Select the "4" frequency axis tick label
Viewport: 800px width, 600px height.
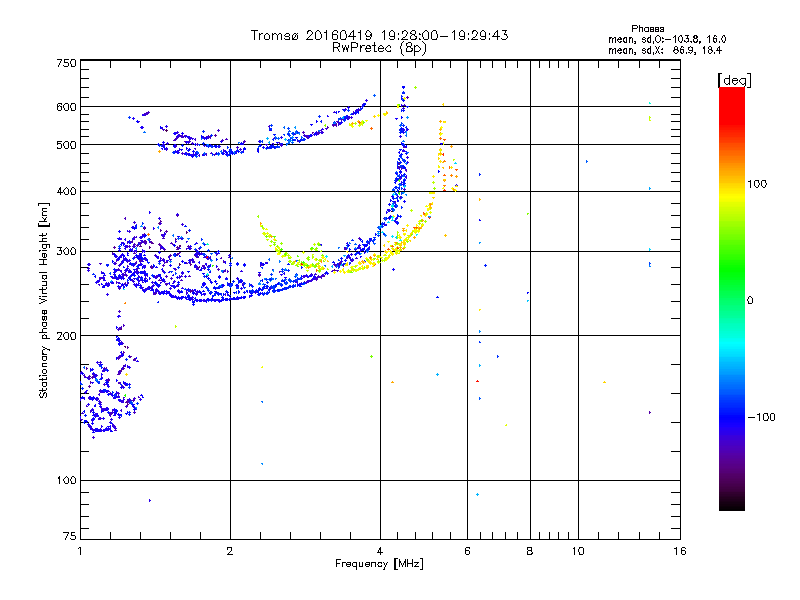[380, 551]
